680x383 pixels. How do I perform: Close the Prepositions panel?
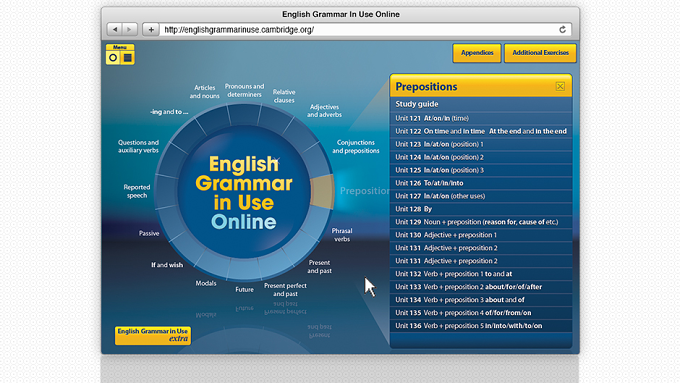(x=560, y=86)
